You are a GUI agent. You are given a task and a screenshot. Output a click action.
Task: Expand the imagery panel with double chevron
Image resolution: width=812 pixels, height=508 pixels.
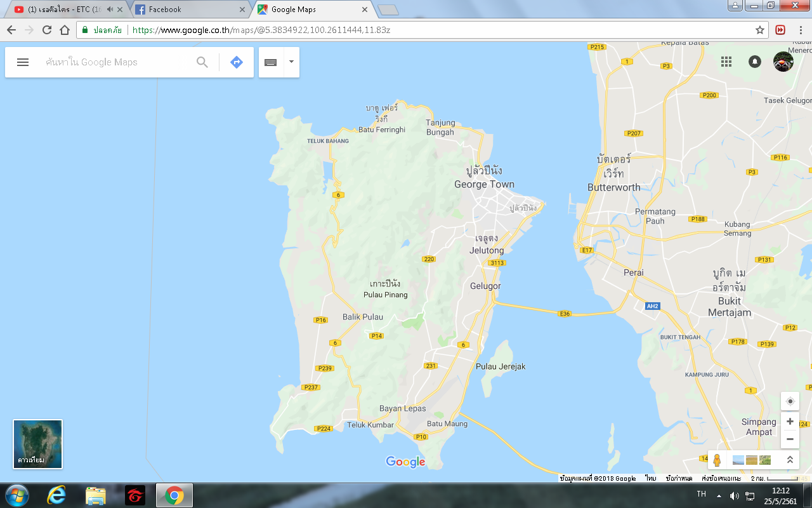790,460
